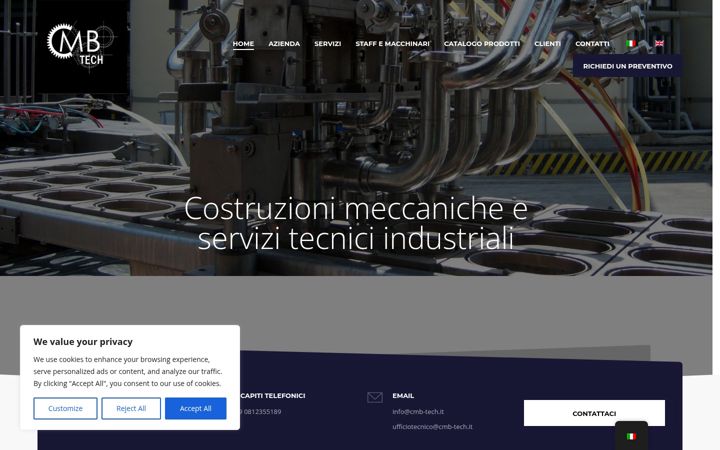The width and height of the screenshot is (720, 450).
Task: Click the info@cmb-tech.it email link
Action: 418,411
